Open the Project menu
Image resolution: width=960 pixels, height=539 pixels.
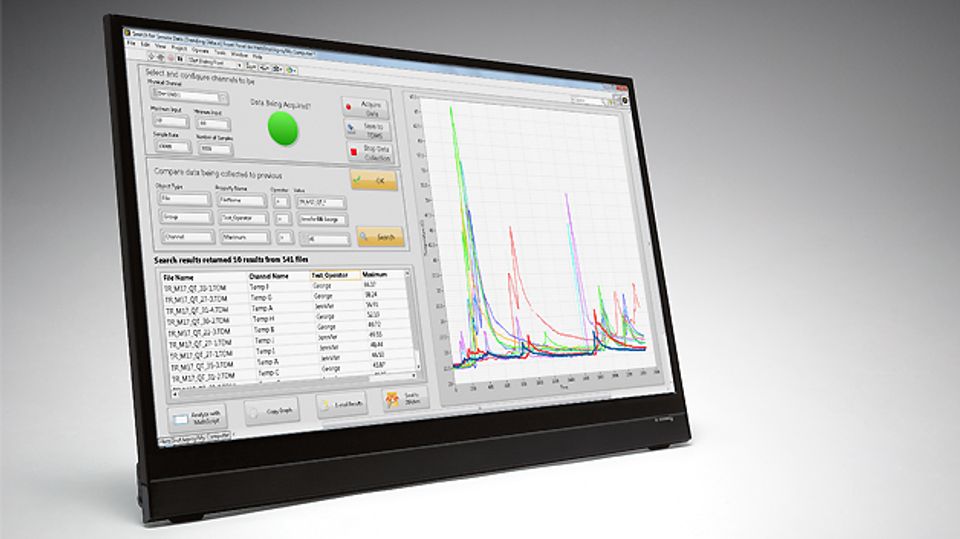tap(179, 48)
